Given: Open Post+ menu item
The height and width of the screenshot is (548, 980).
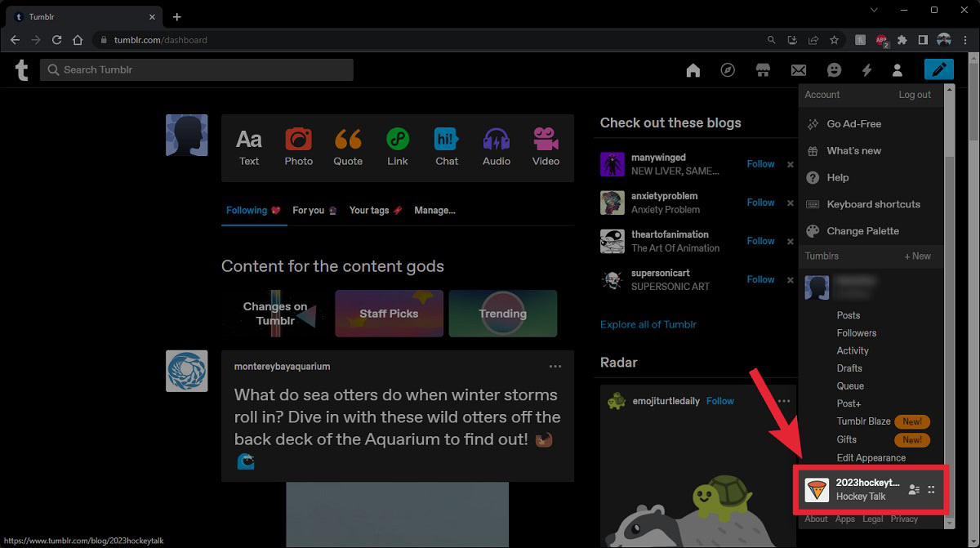Looking at the screenshot, I should [x=849, y=403].
